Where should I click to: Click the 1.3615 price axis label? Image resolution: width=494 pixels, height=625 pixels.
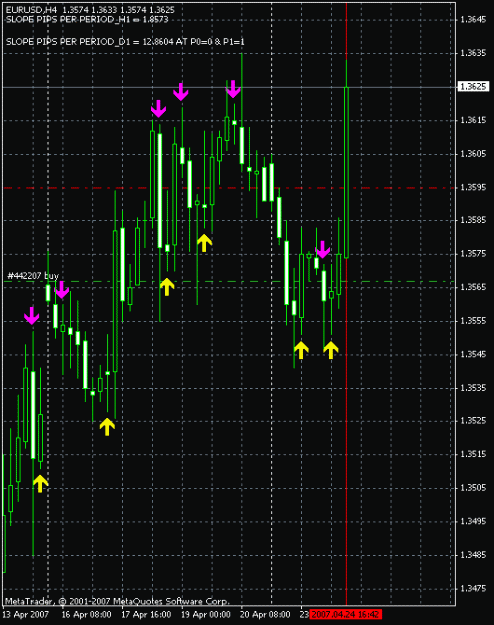(x=473, y=120)
